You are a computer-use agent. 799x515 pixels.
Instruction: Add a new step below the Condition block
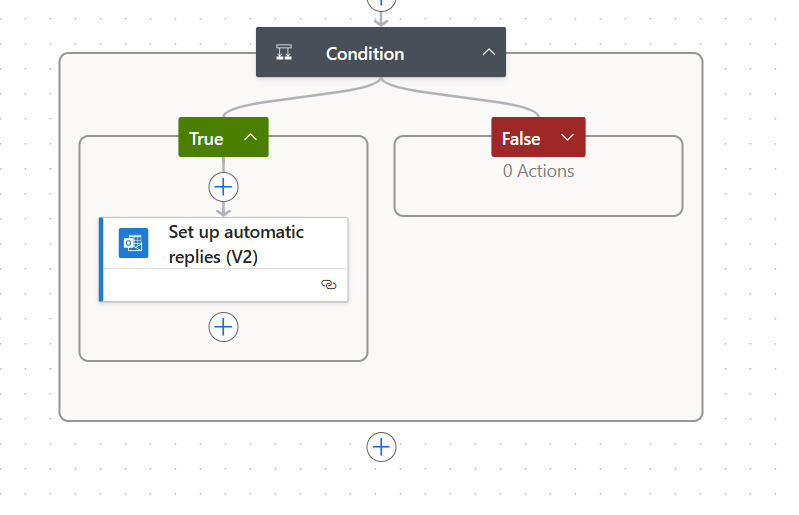[x=381, y=447]
